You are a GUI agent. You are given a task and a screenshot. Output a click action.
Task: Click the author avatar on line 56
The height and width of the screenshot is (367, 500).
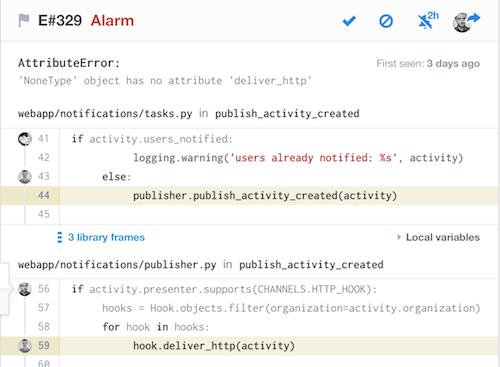25,289
